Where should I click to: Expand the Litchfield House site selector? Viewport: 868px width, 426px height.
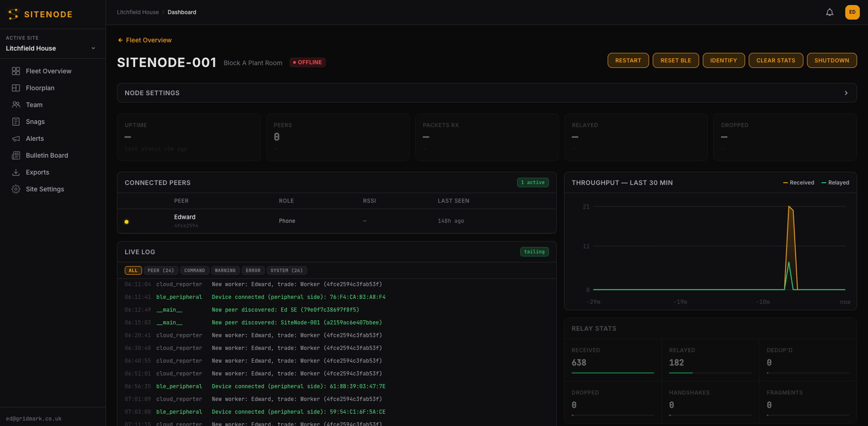tap(50, 48)
